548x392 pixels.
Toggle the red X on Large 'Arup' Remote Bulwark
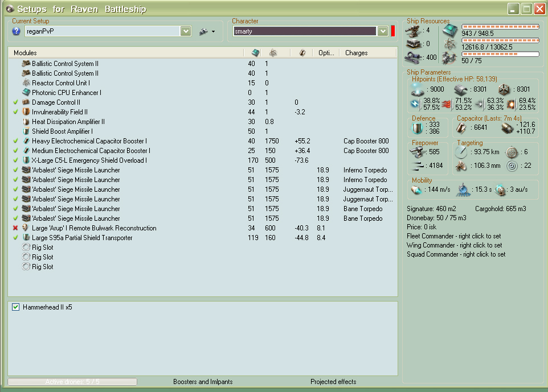pyautogui.click(x=15, y=228)
